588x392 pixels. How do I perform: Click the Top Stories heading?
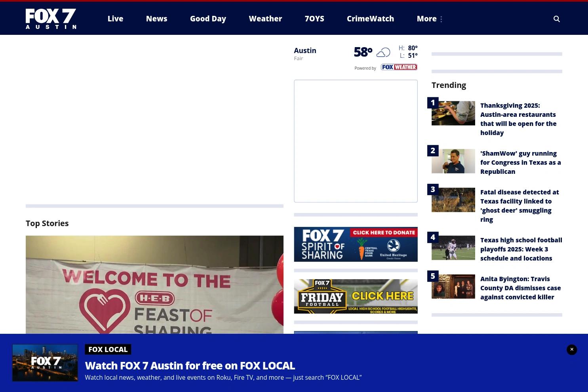[47, 223]
